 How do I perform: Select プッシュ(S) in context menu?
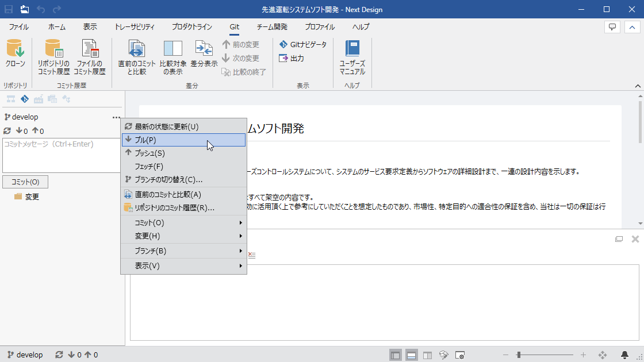[183, 153]
